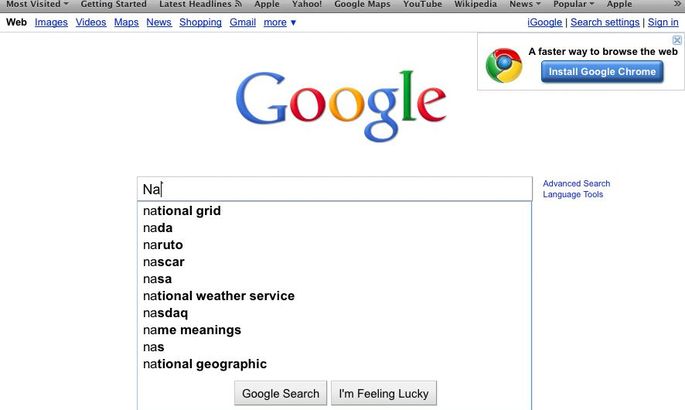Open the 'more' services dropdown

[280, 22]
